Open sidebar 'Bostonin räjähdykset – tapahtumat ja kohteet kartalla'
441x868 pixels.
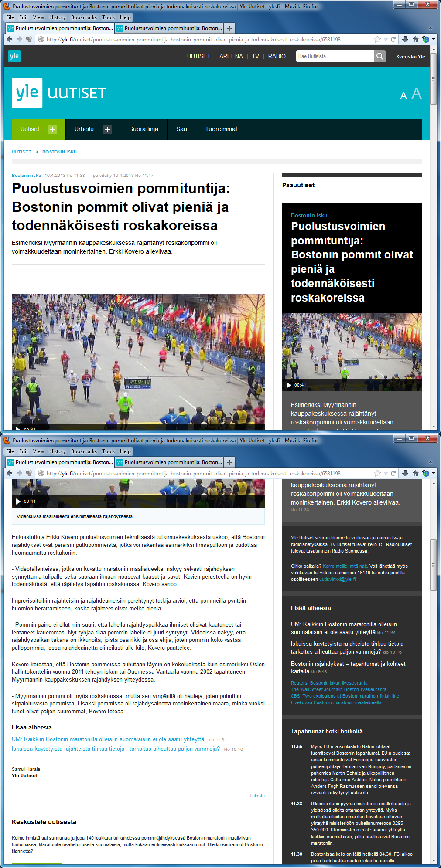pyautogui.click(x=348, y=668)
